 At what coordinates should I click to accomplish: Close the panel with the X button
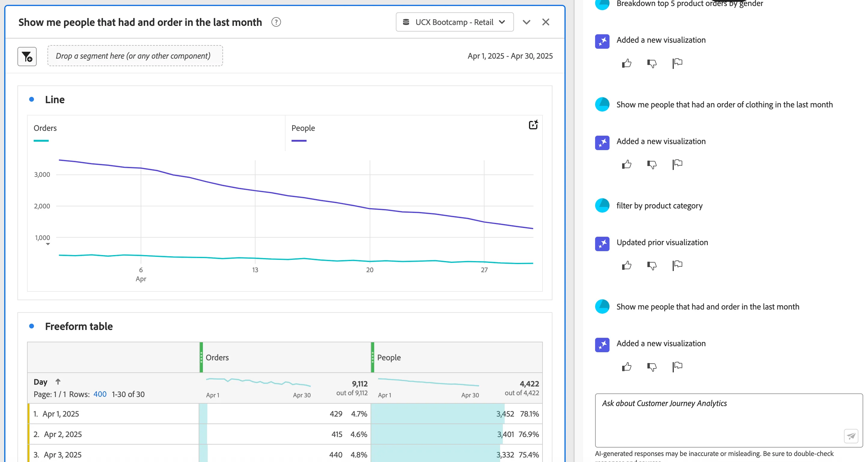(546, 22)
